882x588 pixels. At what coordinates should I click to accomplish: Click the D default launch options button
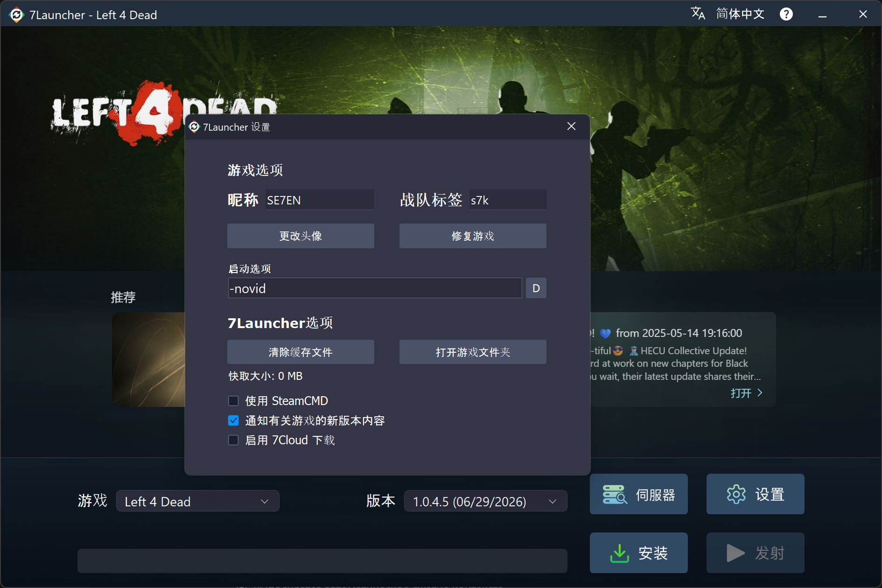(x=536, y=288)
